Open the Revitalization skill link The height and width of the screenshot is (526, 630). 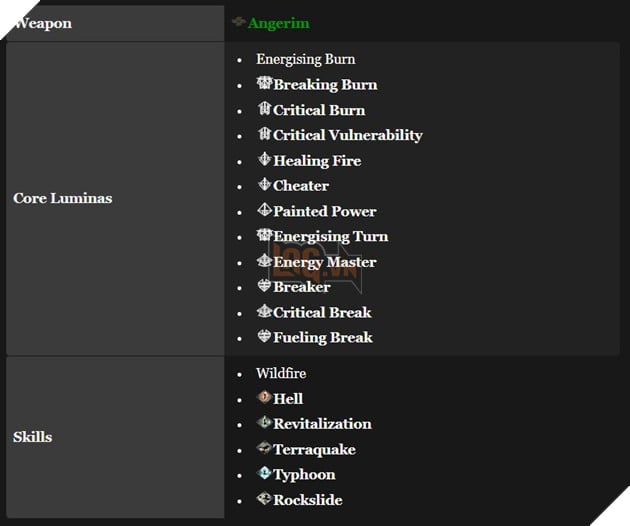click(322, 424)
